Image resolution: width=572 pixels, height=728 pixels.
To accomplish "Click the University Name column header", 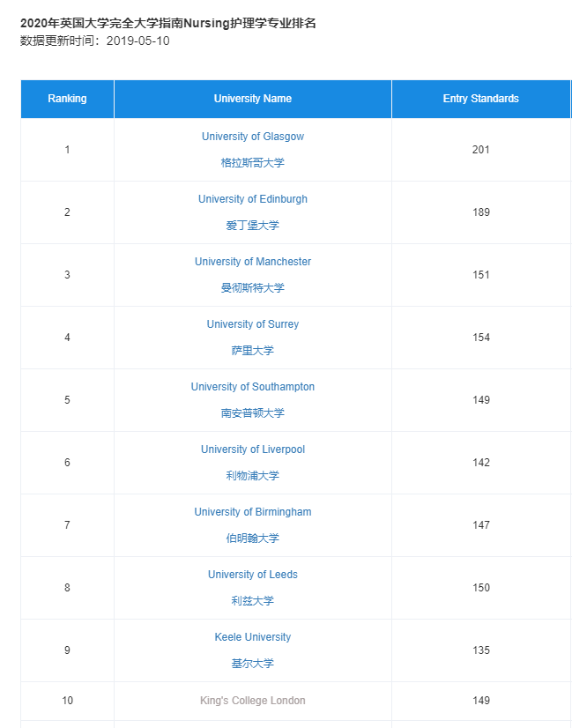I will coord(253,99).
